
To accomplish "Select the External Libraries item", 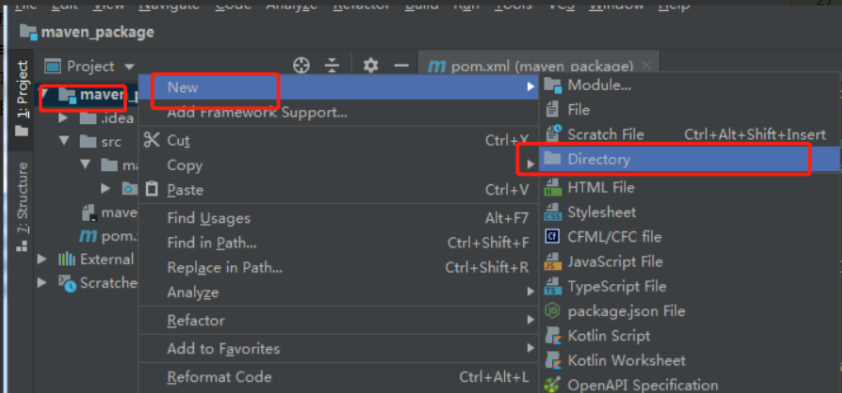I will (97, 259).
